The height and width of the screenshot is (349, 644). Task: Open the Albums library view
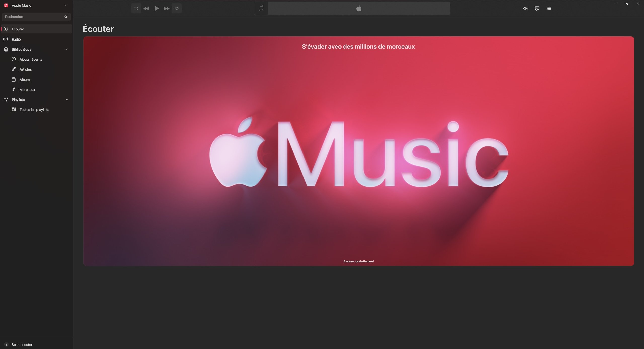click(25, 79)
